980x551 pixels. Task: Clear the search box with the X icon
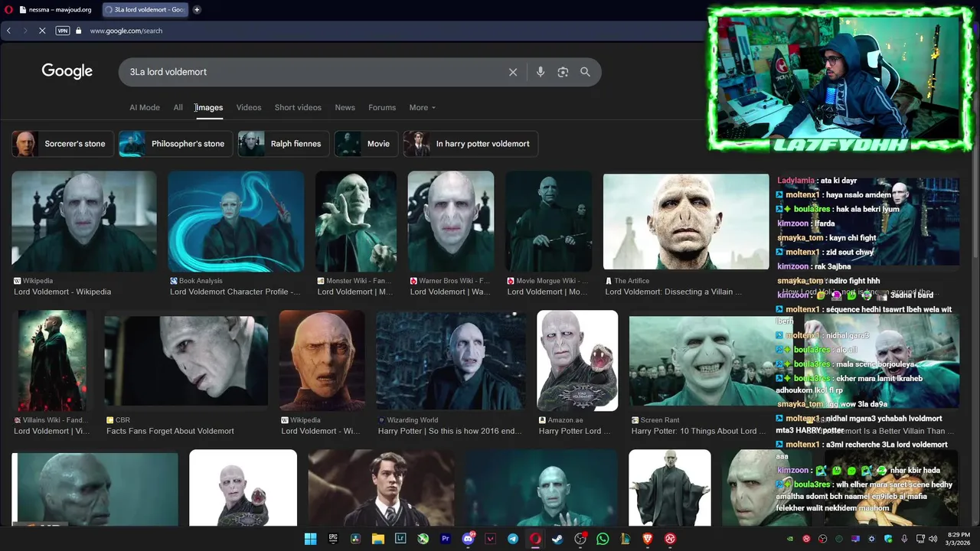coord(513,72)
